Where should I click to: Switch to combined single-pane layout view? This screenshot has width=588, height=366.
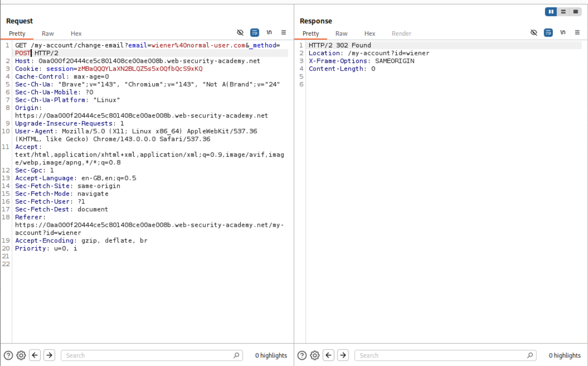(576, 12)
